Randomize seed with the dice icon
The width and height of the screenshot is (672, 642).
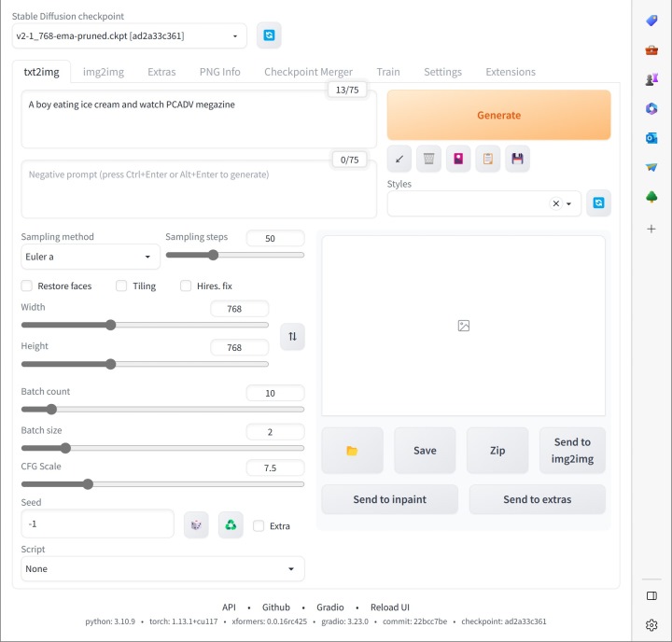pos(196,525)
